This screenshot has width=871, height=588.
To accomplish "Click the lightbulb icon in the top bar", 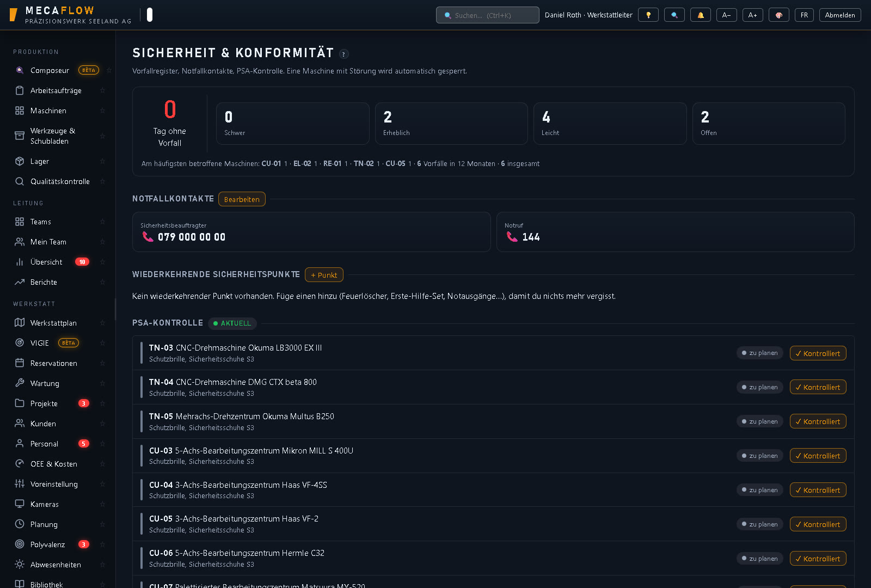I will click(648, 15).
